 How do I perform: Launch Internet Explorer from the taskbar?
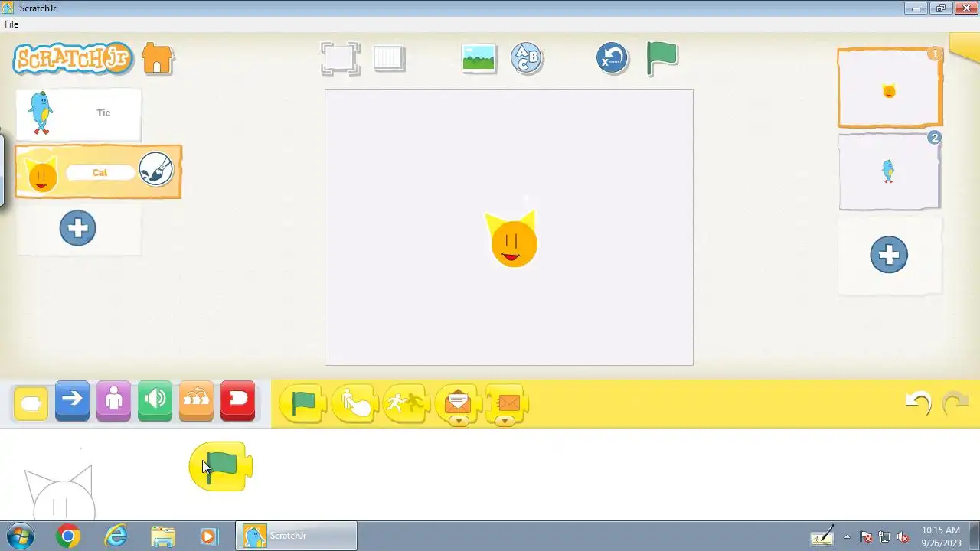tap(116, 536)
